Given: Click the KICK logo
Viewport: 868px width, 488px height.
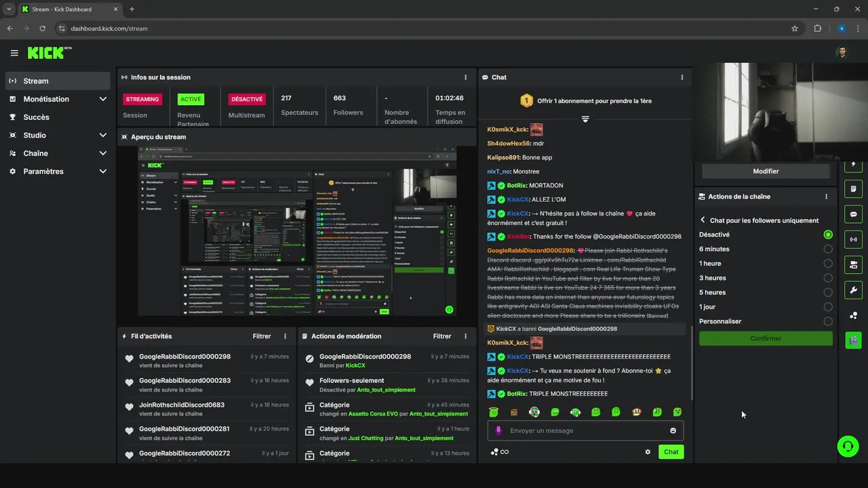Looking at the screenshot, I should [x=49, y=53].
